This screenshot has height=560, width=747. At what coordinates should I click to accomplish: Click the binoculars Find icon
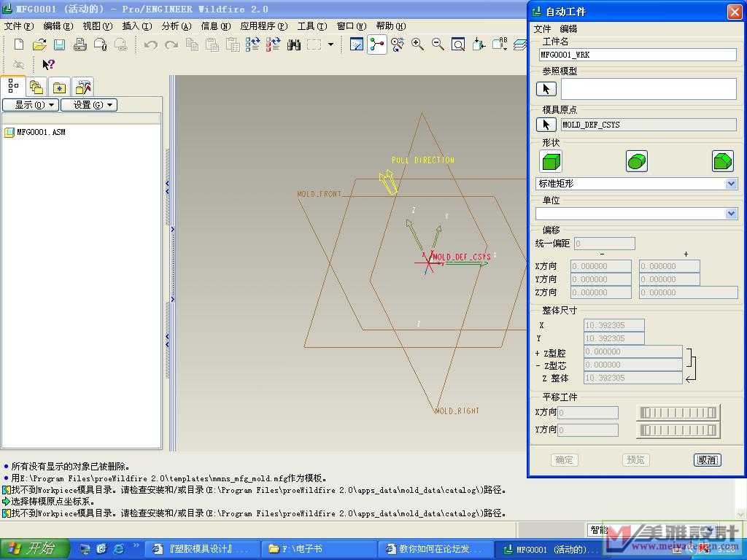294,44
